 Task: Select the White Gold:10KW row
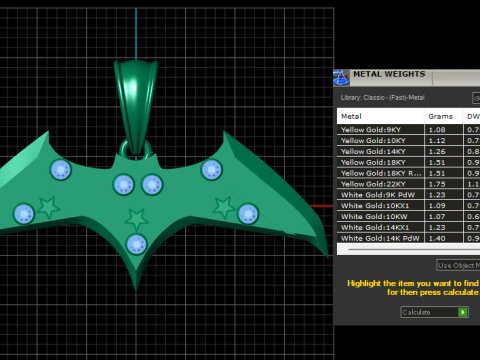coord(408,216)
